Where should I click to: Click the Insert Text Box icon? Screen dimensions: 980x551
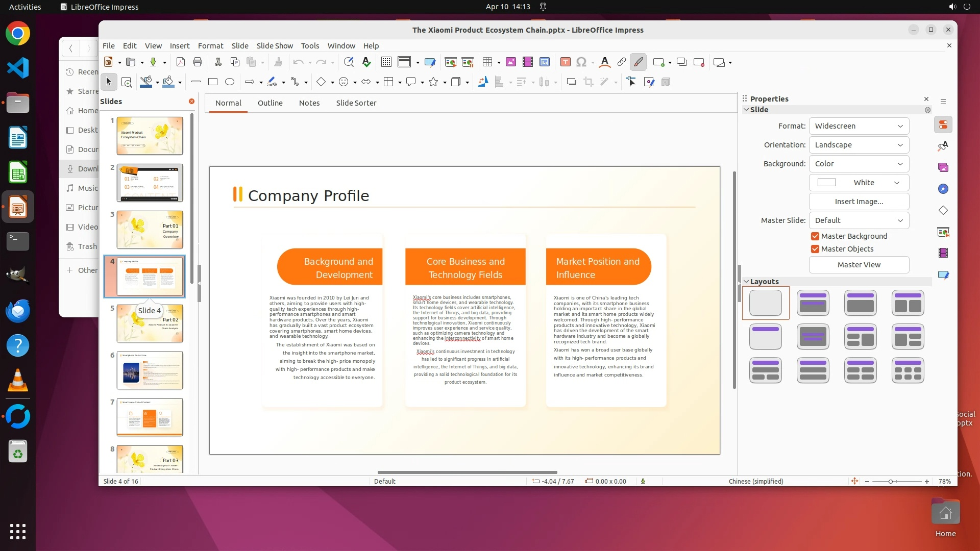pyautogui.click(x=565, y=62)
